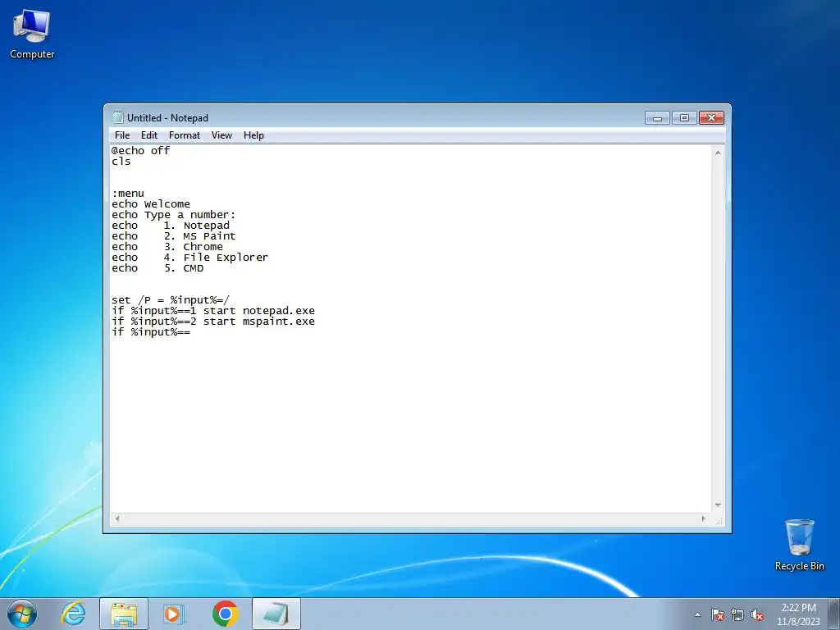
Task: Click the 'echo Welcome' line
Action: click(151, 204)
